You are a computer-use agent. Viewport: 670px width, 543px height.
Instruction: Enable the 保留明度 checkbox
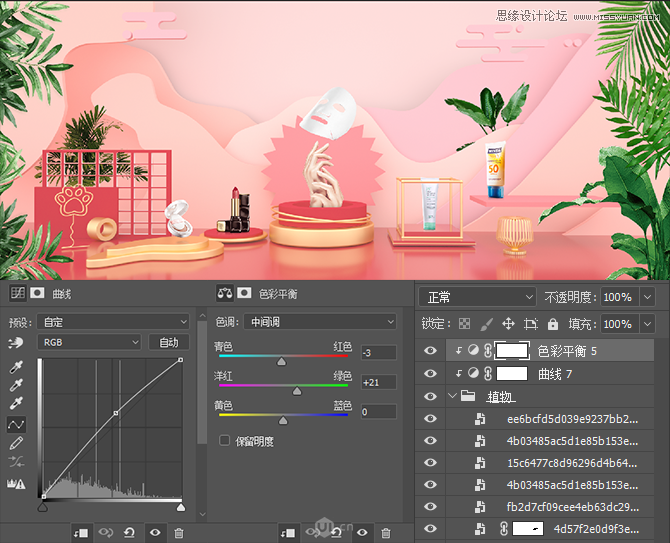(225, 440)
